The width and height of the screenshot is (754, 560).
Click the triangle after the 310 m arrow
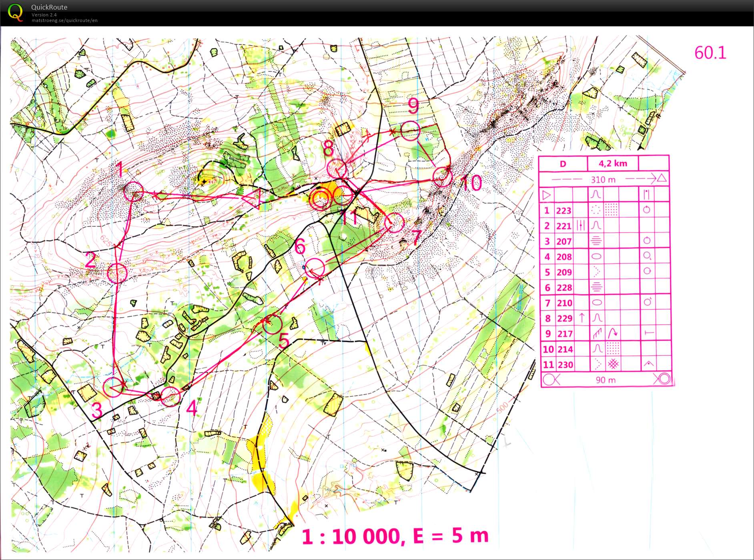[x=662, y=178]
